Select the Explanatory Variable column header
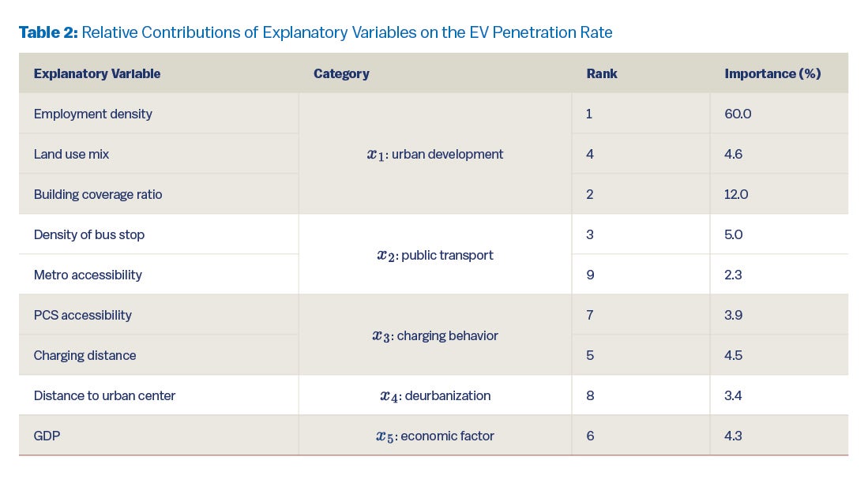This screenshot has width=868, height=483. pos(97,73)
